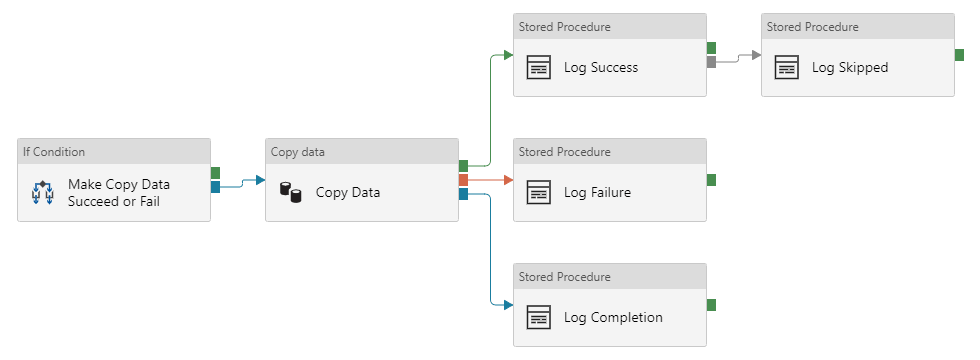The height and width of the screenshot is (360, 980).
Task: Click green output connector on Log Completion
Action: click(711, 305)
